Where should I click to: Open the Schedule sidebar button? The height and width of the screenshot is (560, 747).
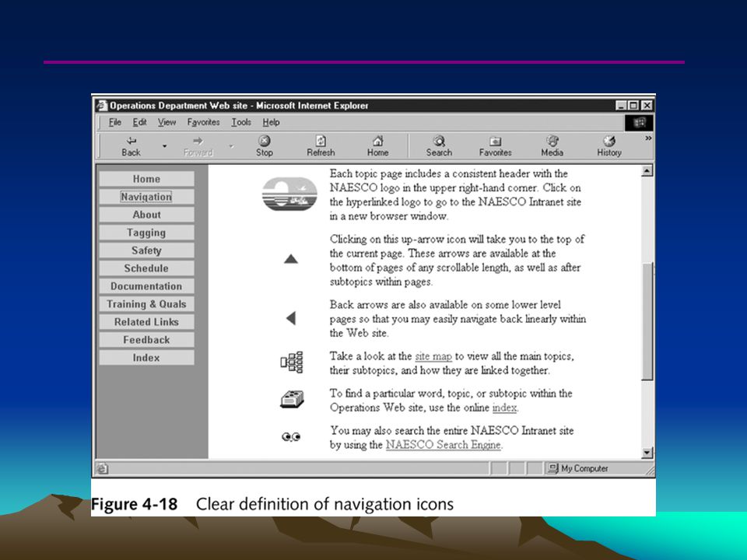(146, 268)
